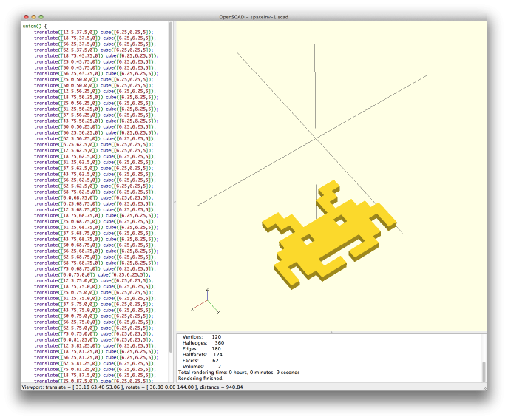Click console line 'Volumes: 2'
The width and height of the screenshot is (508, 420).
pyautogui.click(x=202, y=367)
